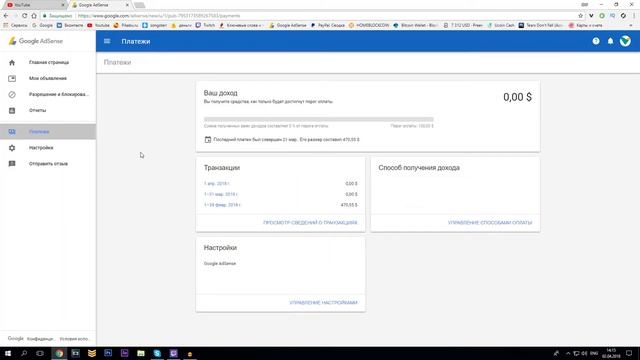Open Windows action center

pos(629,353)
